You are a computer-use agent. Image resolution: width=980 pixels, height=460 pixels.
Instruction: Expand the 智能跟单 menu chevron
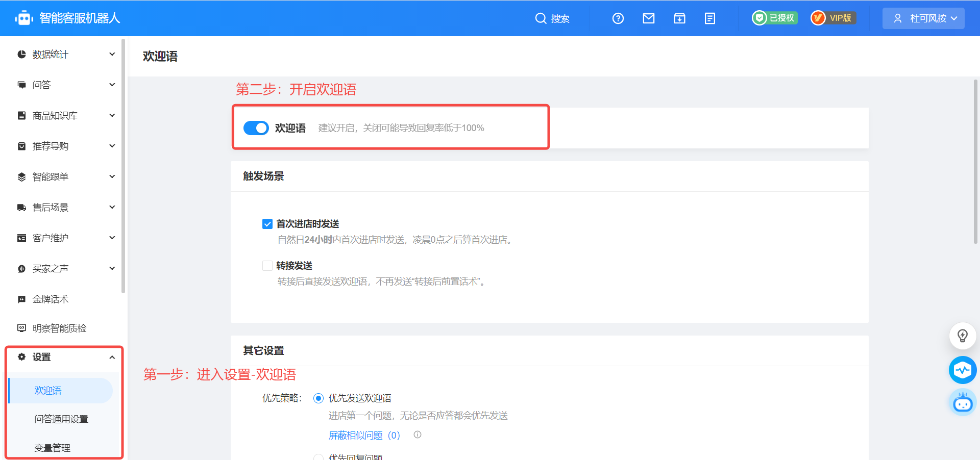112,176
